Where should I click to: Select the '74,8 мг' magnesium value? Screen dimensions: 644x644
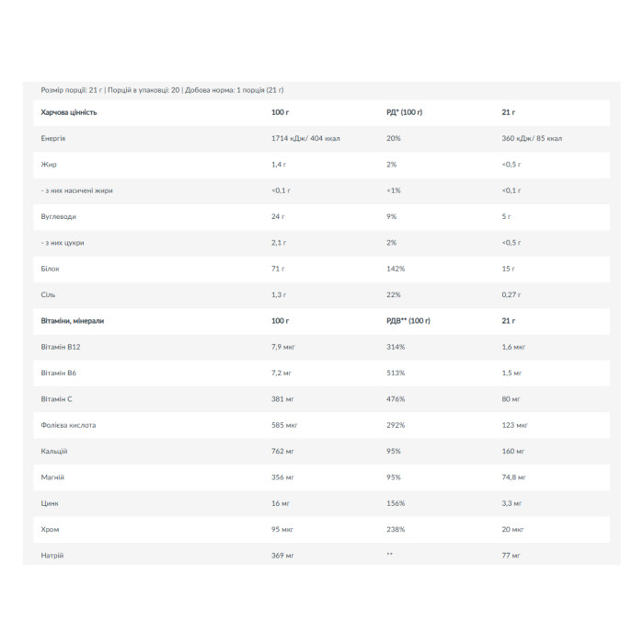click(x=513, y=477)
